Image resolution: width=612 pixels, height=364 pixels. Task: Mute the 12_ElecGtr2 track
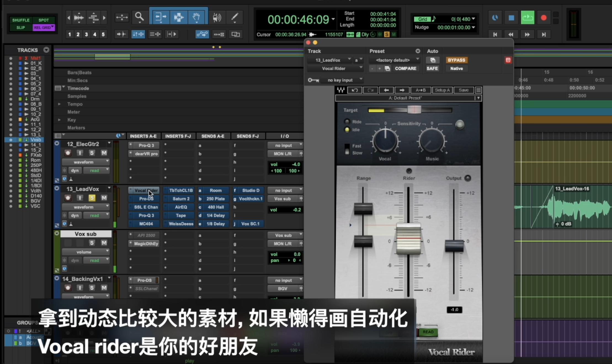[x=104, y=153]
